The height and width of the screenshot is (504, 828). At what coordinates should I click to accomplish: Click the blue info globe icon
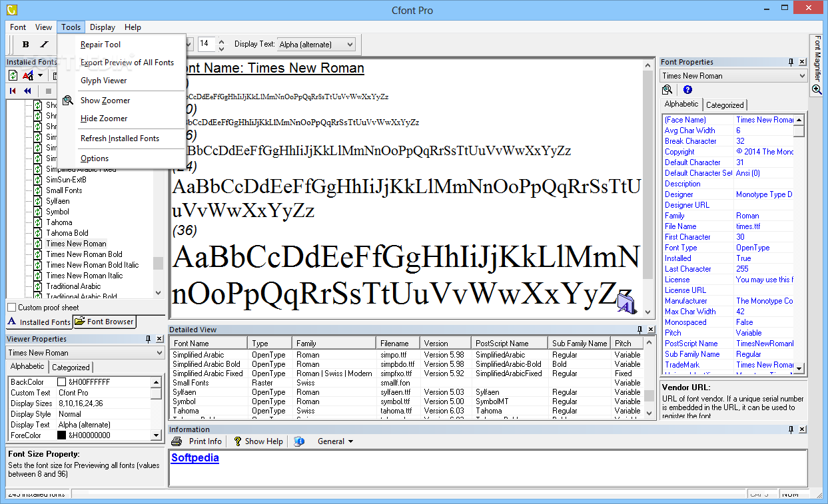pos(299,441)
